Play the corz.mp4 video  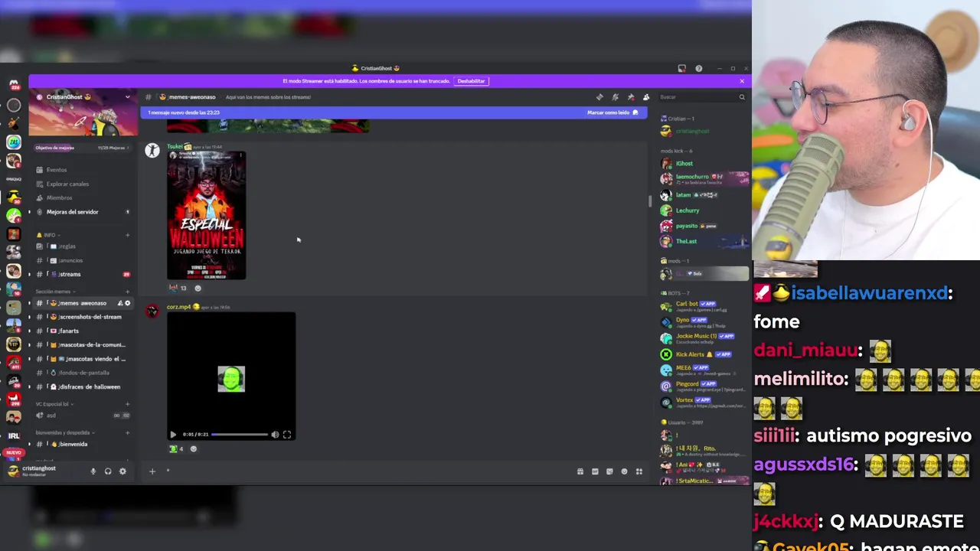pyautogui.click(x=173, y=434)
